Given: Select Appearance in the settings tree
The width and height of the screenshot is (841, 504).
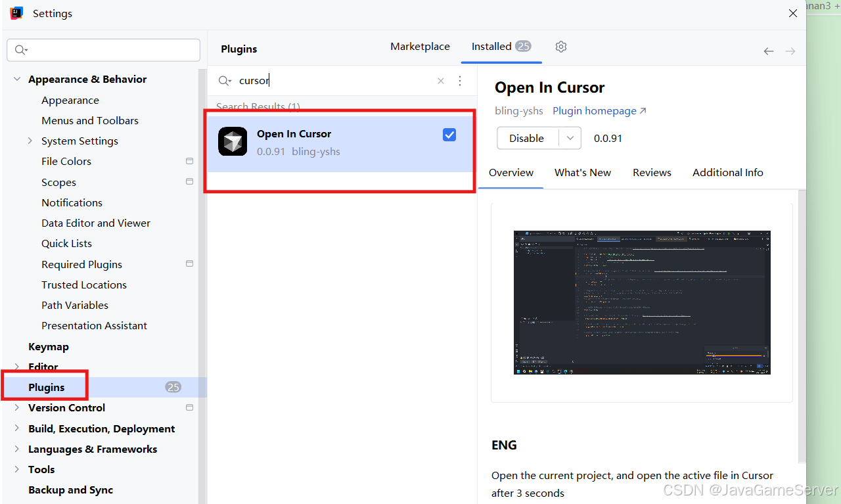Looking at the screenshot, I should click(x=70, y=100).
